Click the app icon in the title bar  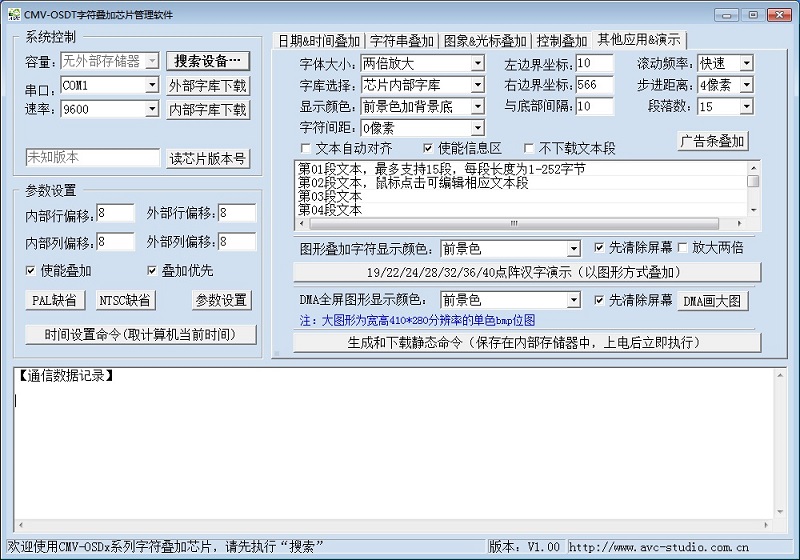(x=12, y=11)
